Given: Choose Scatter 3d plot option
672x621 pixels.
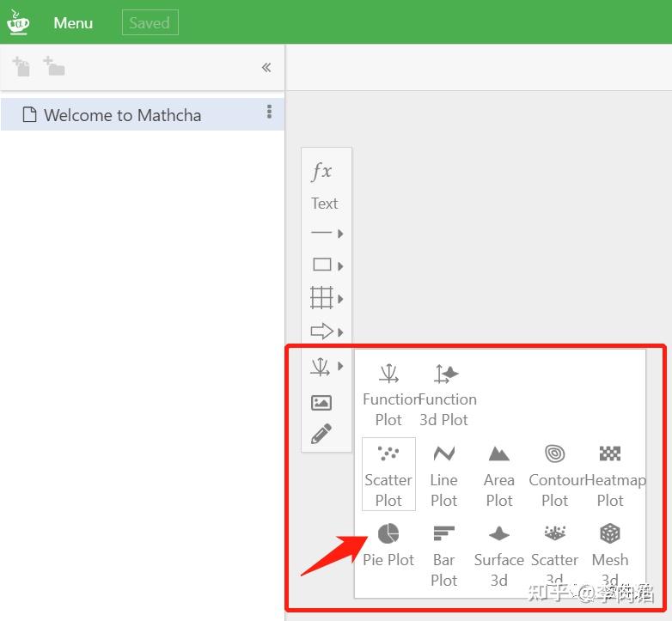Looking at the screenshot, I should [555, 556].
